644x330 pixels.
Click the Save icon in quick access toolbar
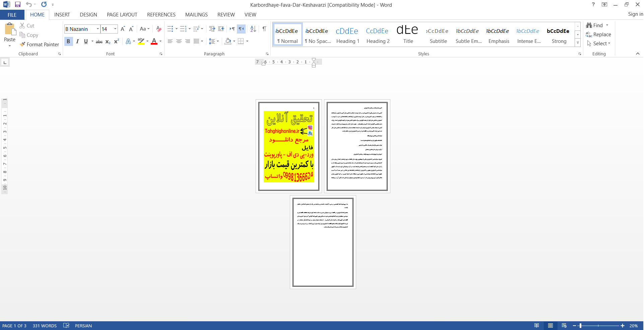coord(18,5)
